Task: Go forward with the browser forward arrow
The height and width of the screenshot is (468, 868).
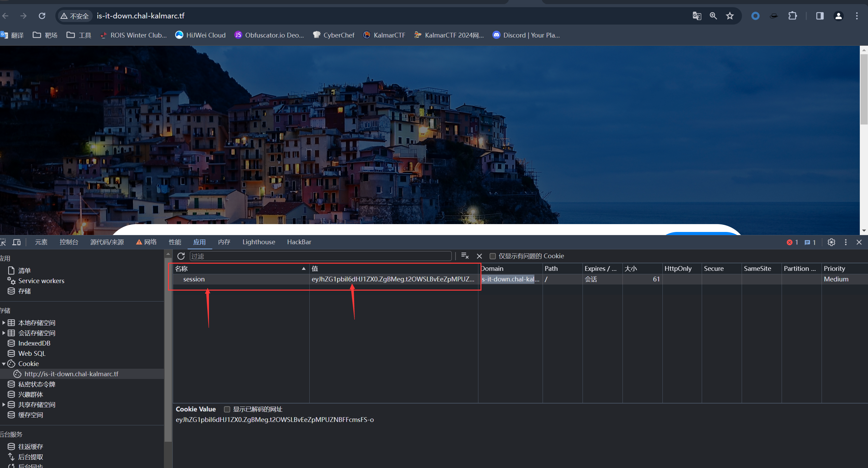Action: [23, 16]
